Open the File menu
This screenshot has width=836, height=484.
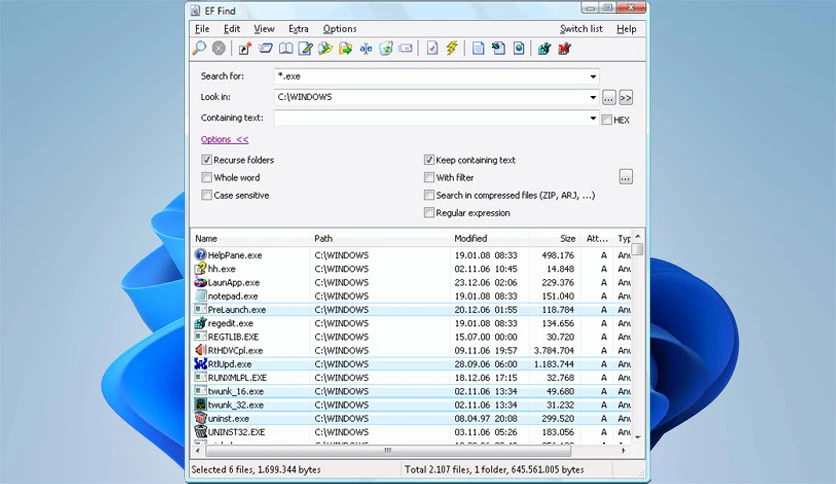202,29
